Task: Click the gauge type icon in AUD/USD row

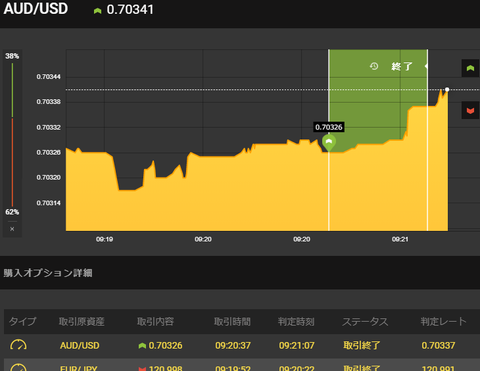Action: tap(18, 345)
